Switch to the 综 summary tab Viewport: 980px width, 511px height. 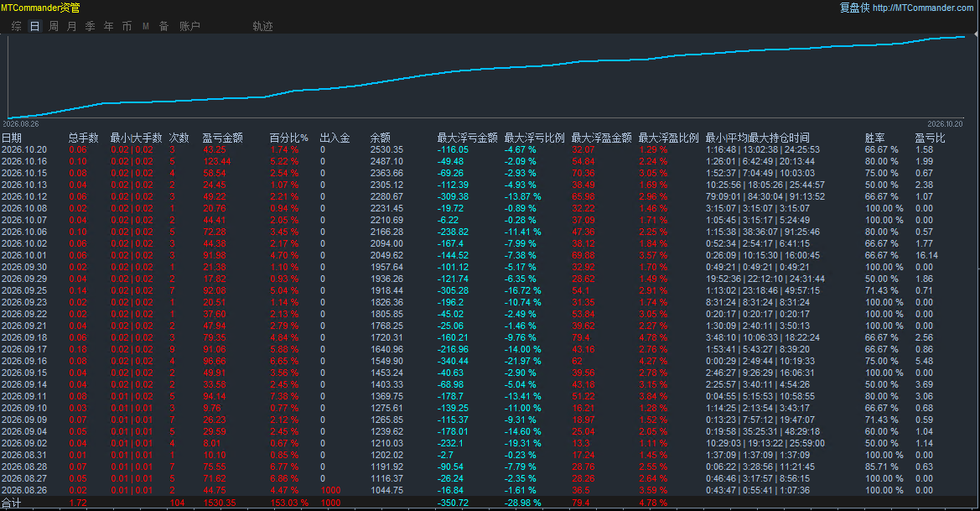pos(17,26)
